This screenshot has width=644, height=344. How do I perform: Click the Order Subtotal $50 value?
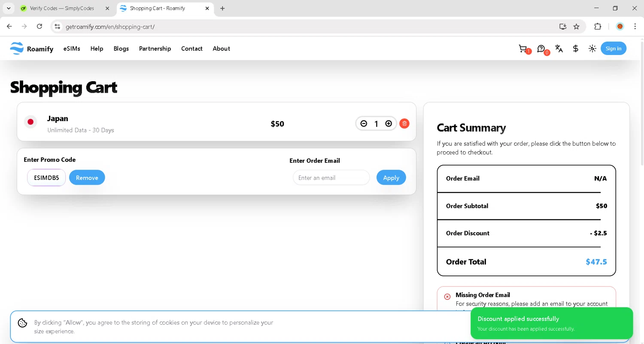(x=601, y=206)
